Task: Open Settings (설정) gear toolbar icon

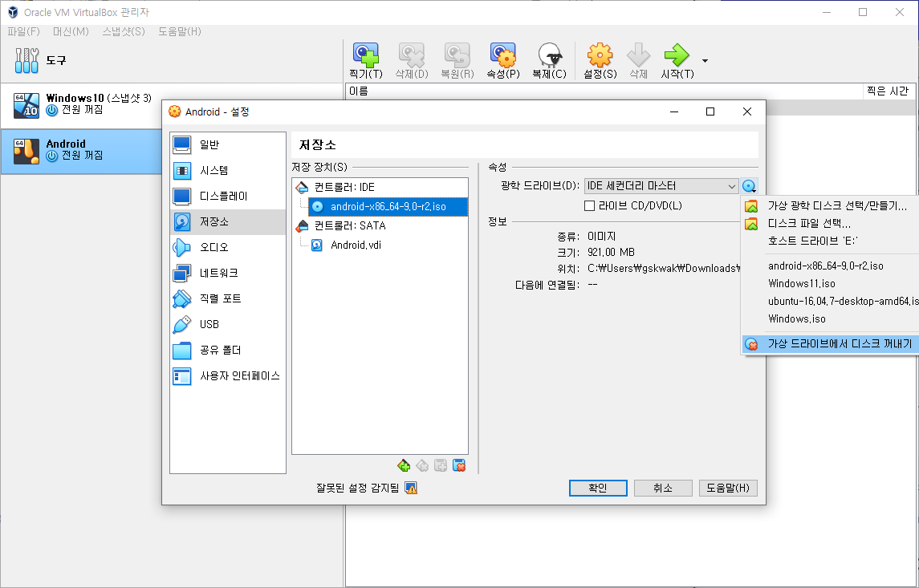Action: click(600, 55)
